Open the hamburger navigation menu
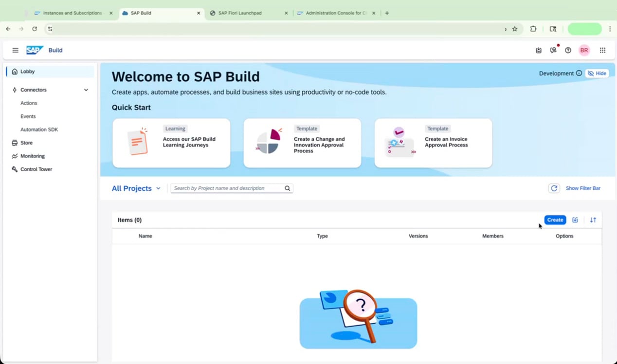 [x=16, y=50]
